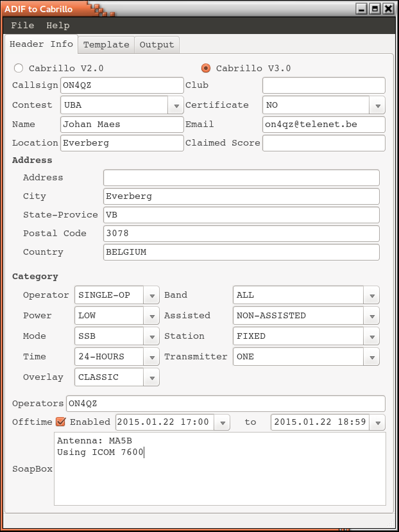Focus the Email input field
Image resolution: width=399 pixels, height=532 pixels.
tap(323, 124)
